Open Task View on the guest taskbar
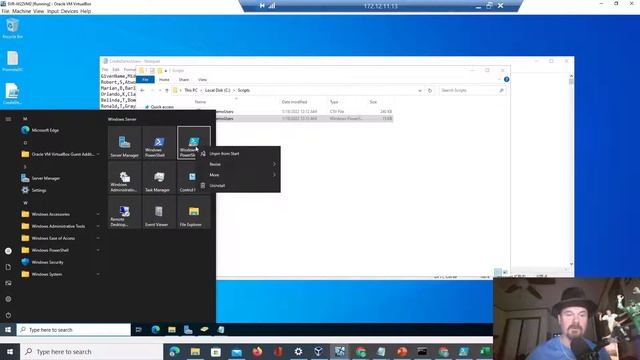Image resolution: width=640 pixels, height=360 pixels. pos(138,330)
